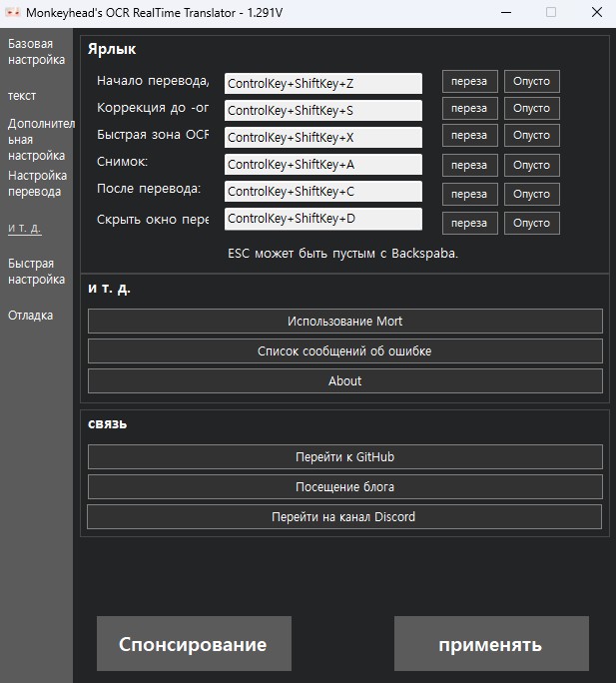Click Опусто button for Быстрая зона OCR
The width and height of the screenshot is (616, 683).
point(532,135)
